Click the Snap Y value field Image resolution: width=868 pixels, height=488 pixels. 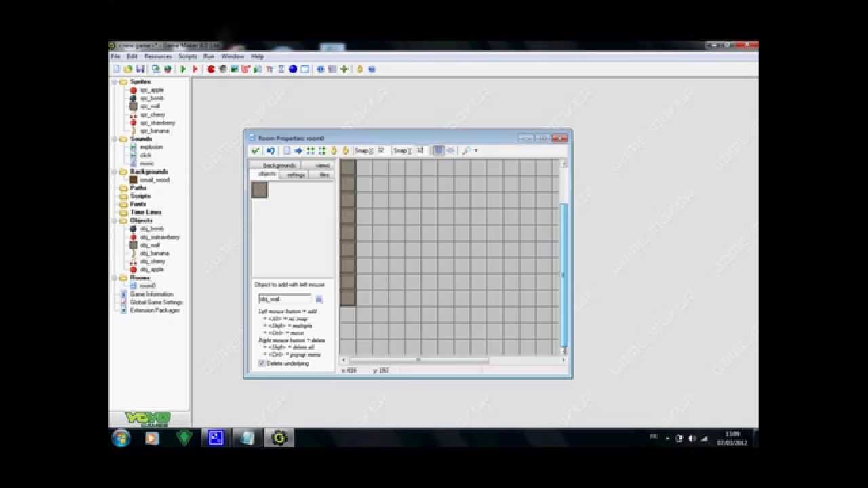420,150
